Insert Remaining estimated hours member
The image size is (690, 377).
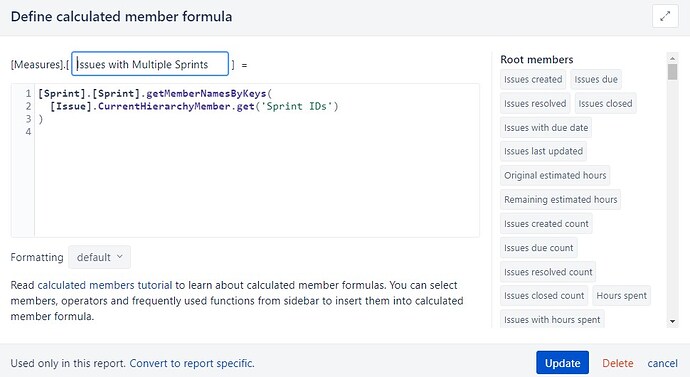click(x=561, y=200)
